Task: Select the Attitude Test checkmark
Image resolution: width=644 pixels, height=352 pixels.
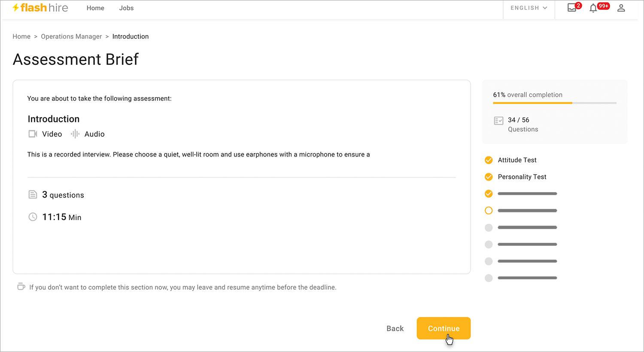Action: tap(489, 160)
